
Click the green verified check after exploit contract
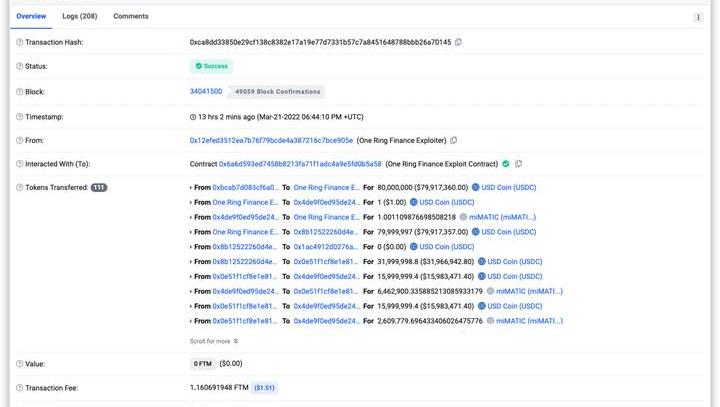pyautogui.click(x=505, y=164)
